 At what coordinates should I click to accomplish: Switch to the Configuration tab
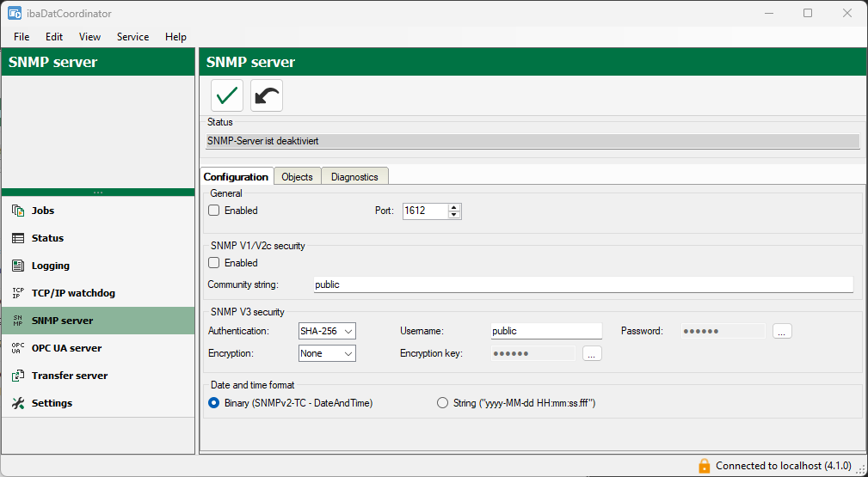click(x=237, y=176)
